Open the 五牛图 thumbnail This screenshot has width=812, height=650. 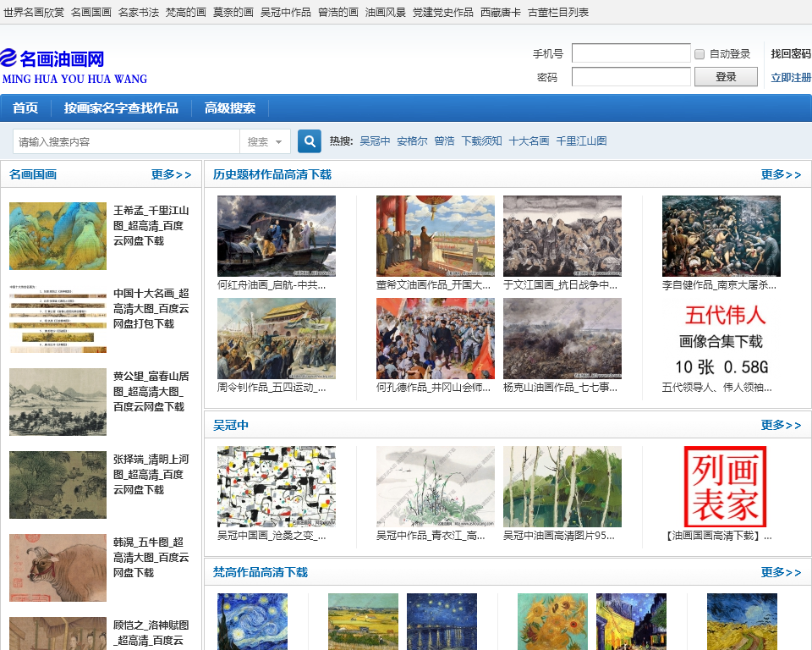pos(58,568)
